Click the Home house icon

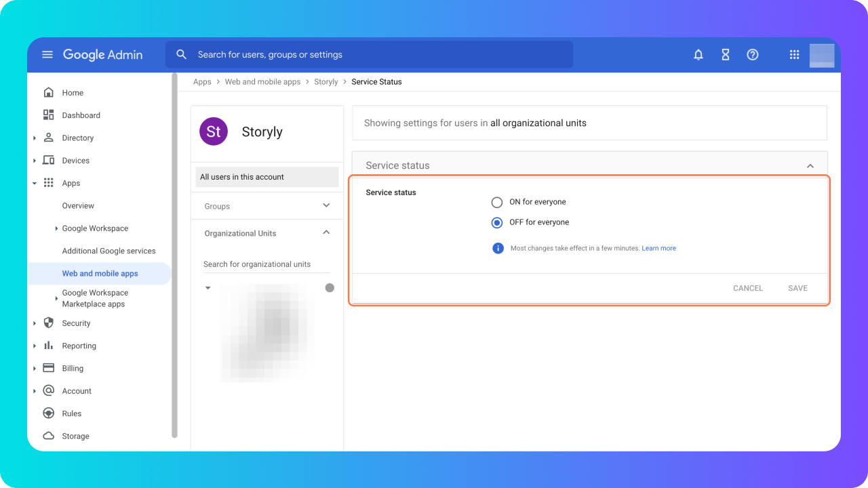coord(48,92)
